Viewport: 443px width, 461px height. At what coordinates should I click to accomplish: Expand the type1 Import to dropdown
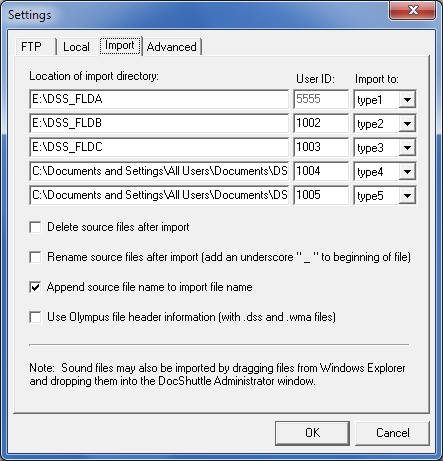pos(407,99)
